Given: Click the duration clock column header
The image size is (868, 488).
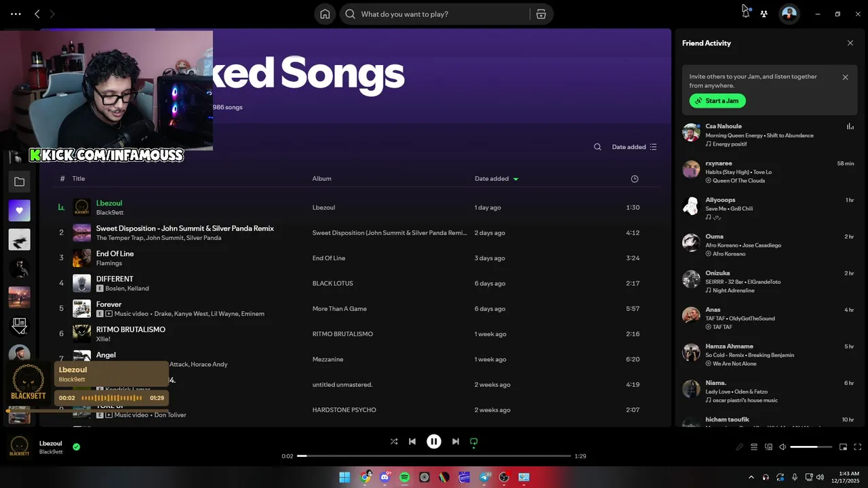Looking at the screenshot, I should click(635, 179).
